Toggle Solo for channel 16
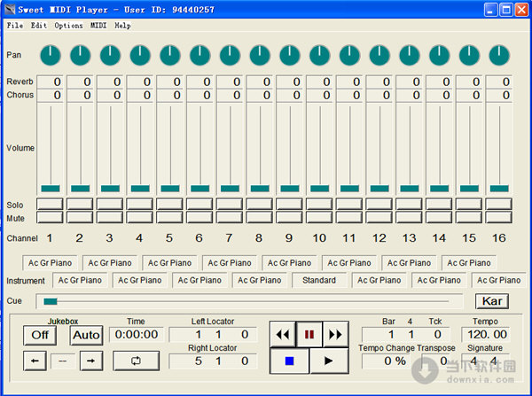 [498, 204]
